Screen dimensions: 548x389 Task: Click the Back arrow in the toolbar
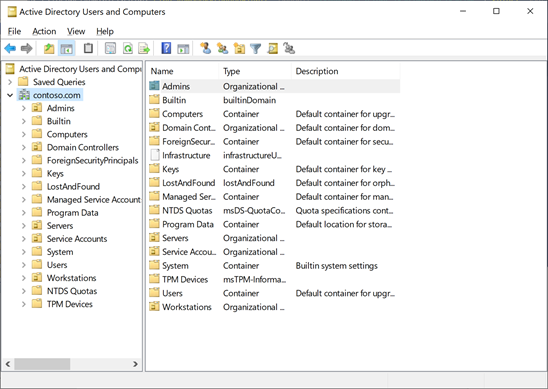(10, 48)
